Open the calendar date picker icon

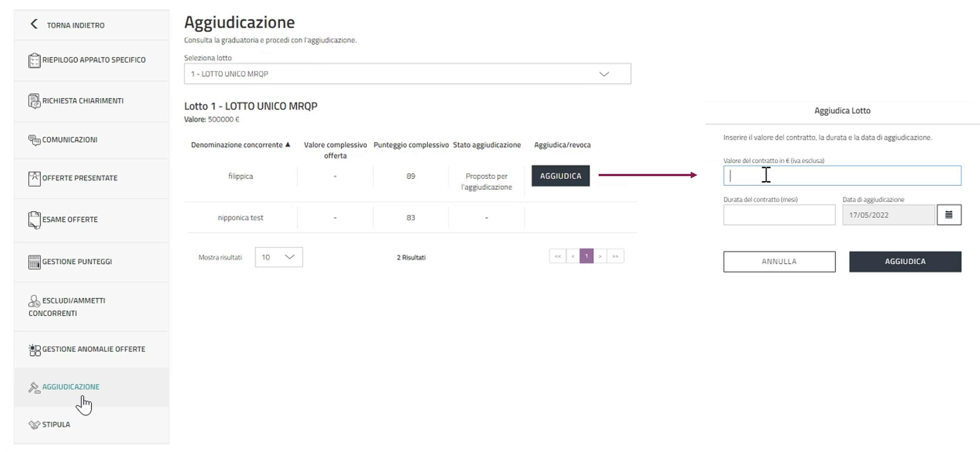pyautogui.click(x=949, y=215)
